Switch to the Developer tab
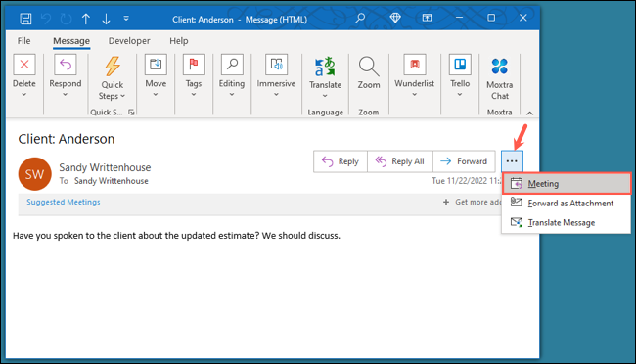The width and height of the screenshot is (636, 364). (x=129, y=41)
